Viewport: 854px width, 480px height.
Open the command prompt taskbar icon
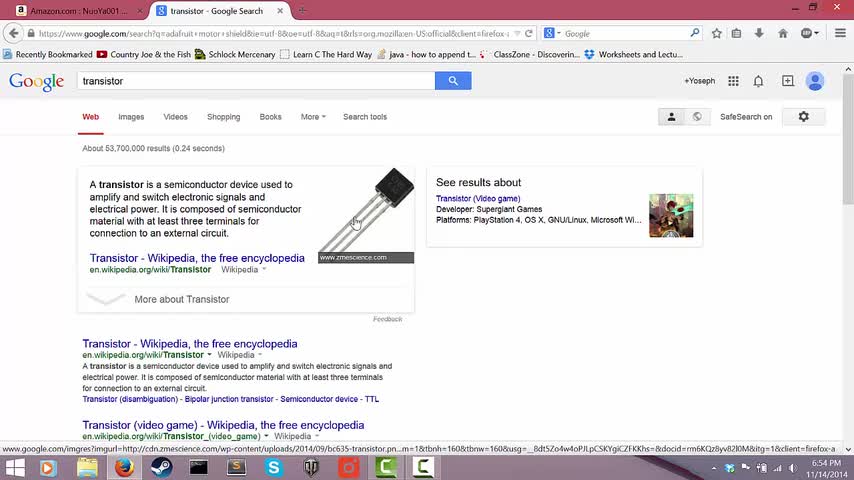(199, 468)
